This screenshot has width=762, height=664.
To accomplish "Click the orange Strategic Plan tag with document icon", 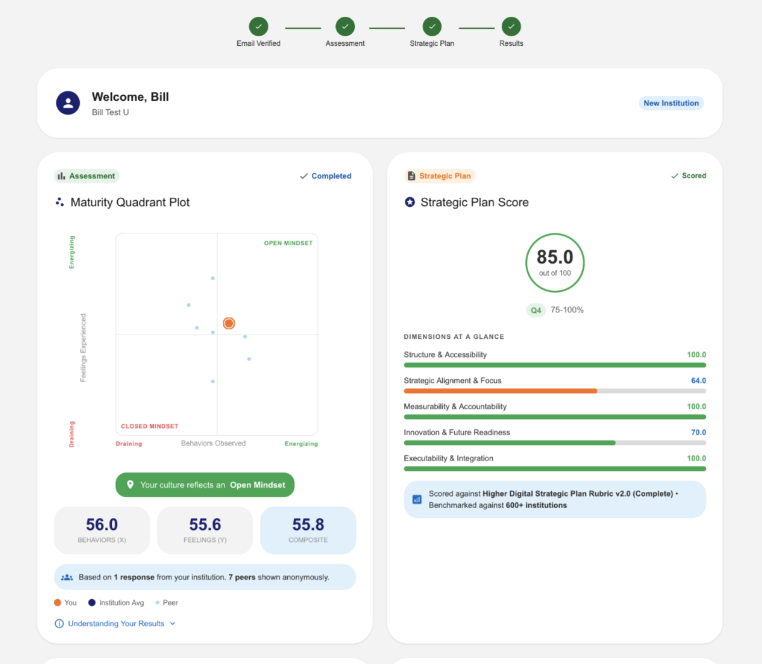I will (x=439, y=176).
